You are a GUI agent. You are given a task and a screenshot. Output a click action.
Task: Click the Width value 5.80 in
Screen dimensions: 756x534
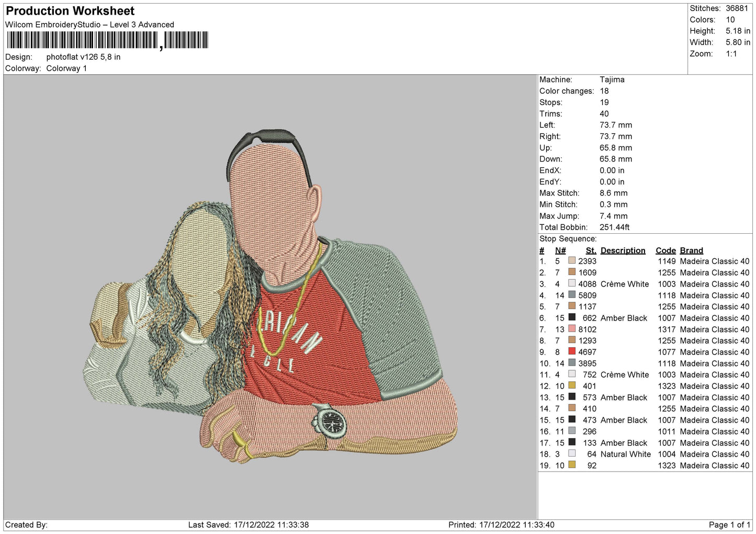point(738,42)
